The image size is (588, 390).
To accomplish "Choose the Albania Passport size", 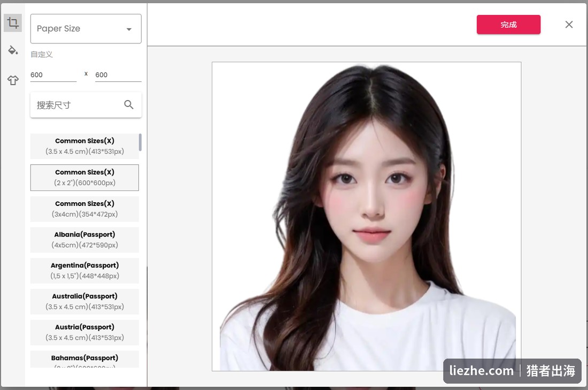I will click(x=84, y=240).
